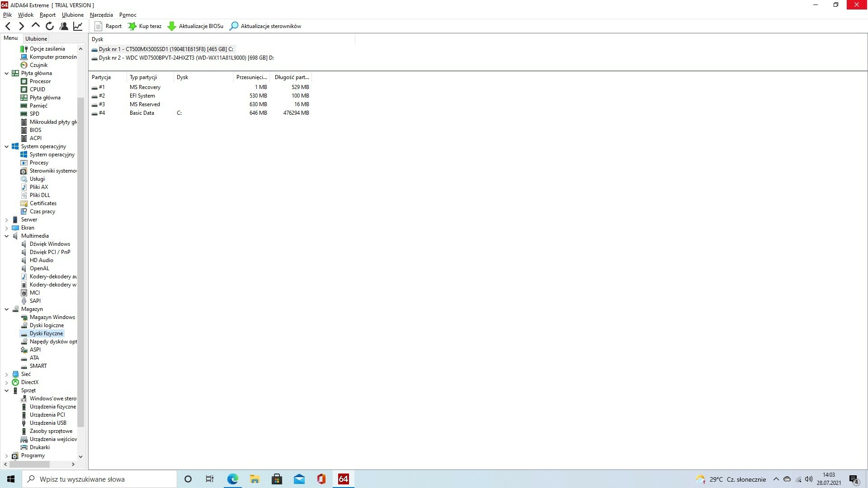This screenshot has height=488, width=868.
Task: Expand the Serwer tree node
Action: coord(7,220)
